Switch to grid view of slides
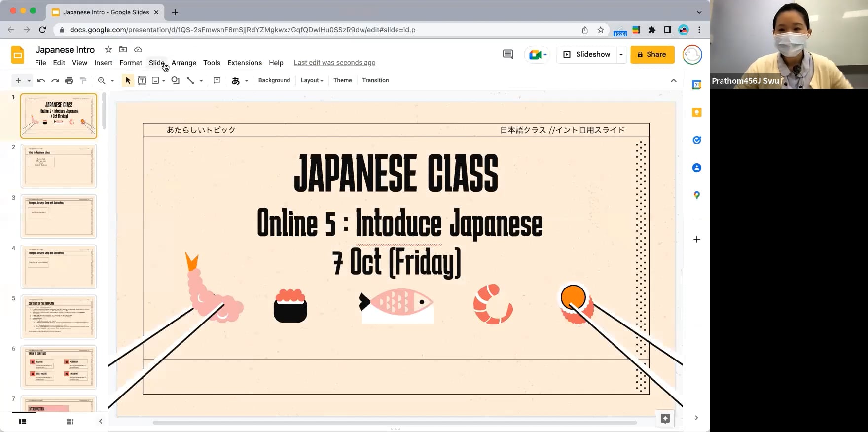This screenshot has height=432, width=868. point(70,421)
